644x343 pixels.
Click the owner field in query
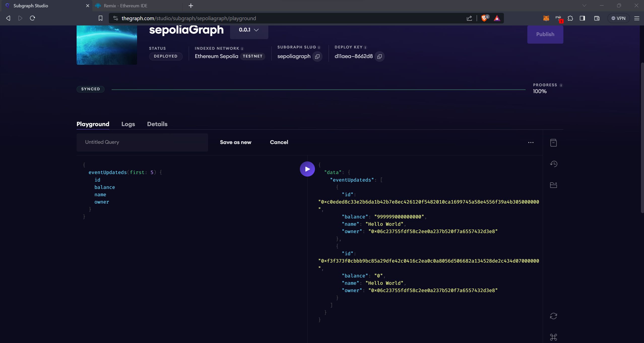(x=102, y=202)
